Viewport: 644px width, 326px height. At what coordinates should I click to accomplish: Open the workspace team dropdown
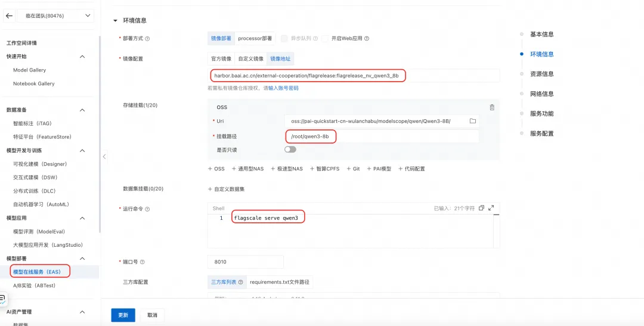tap(55, 16)
